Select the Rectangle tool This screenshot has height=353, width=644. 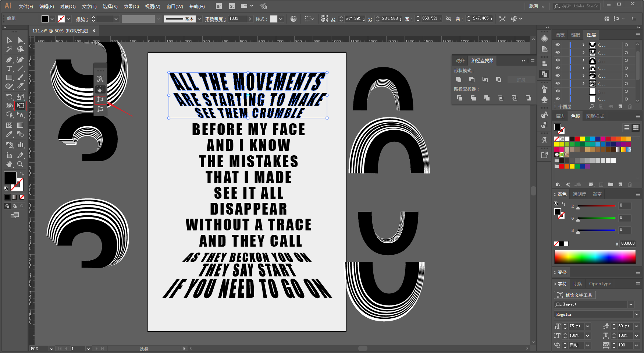click(9, 78)
